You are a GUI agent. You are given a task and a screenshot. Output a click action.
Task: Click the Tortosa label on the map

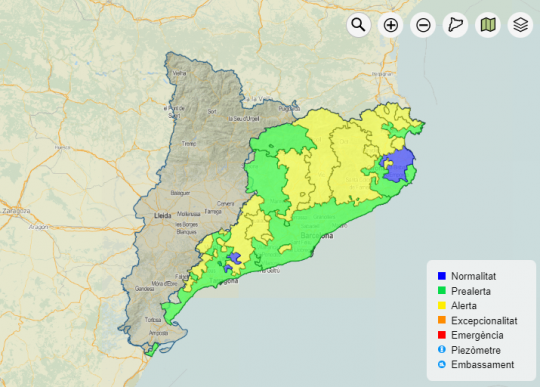pos(153,320)
